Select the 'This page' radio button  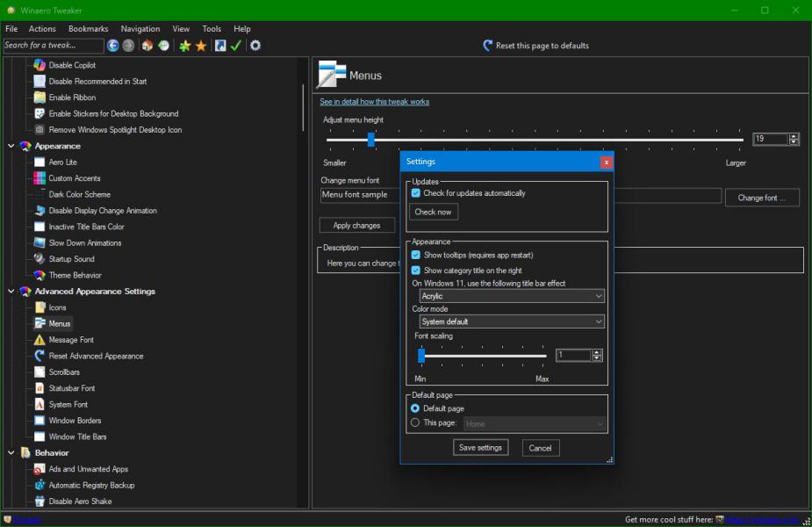tap(416, 422)
